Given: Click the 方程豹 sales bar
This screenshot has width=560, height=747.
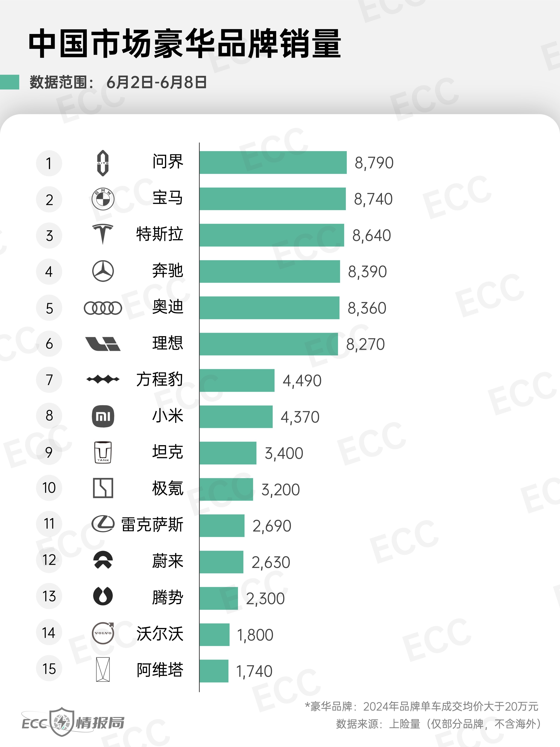Looking at the screenshot, I should coord(237,380).
